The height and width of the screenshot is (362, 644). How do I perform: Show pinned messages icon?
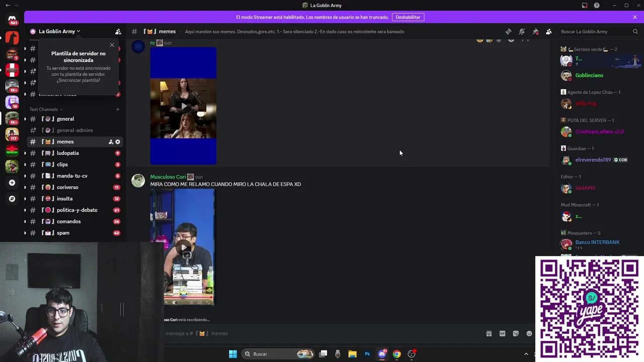coord(535,31)
